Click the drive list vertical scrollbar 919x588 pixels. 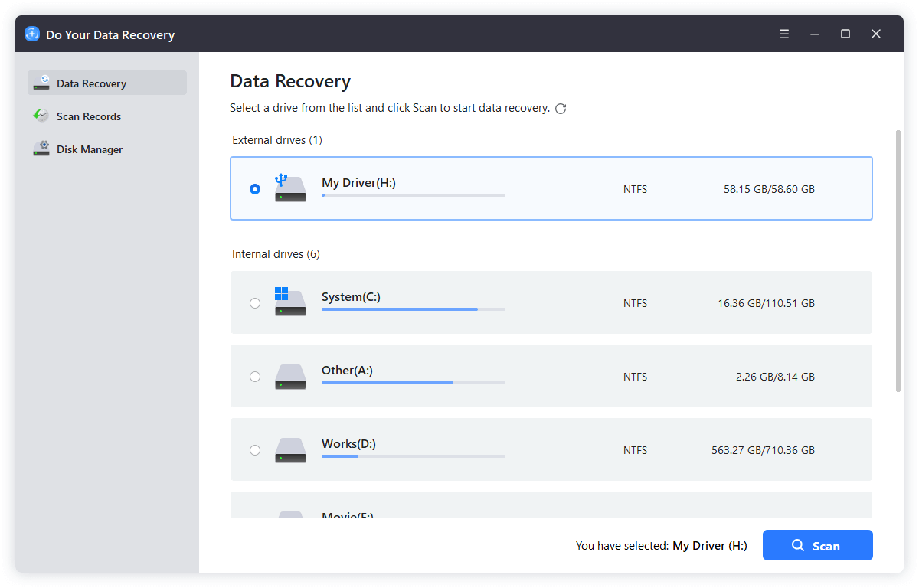pos(898,261)
